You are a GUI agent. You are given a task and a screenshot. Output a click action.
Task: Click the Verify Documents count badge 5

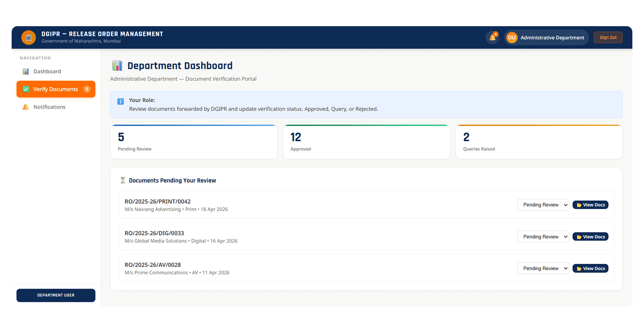(87, 89)
